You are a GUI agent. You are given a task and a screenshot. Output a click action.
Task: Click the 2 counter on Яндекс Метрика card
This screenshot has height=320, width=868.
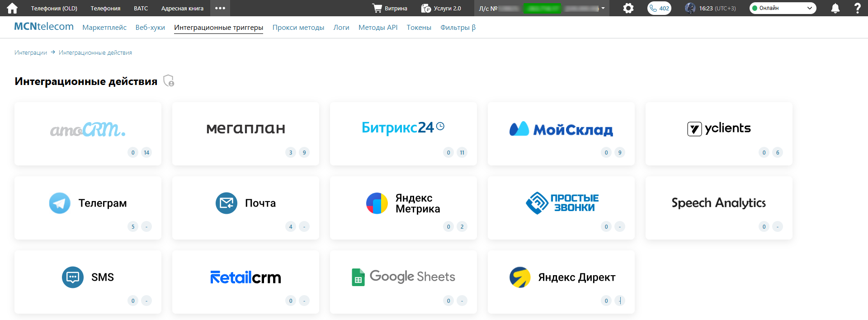pos(462,226)
